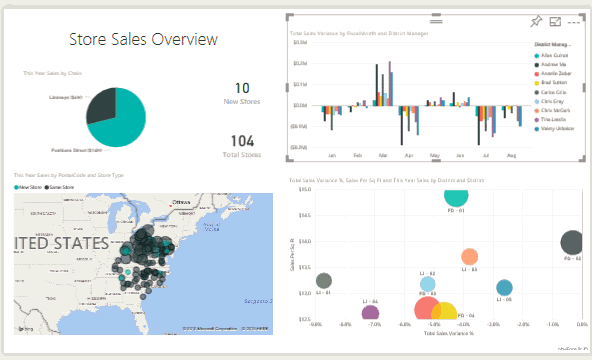Viewport: 592px width, 360px height.
Task: Select Brad Sutton legend color dot
Action: pos(536,83)
